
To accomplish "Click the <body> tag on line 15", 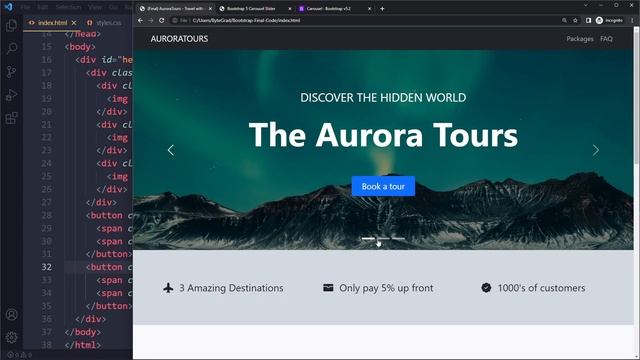I will (80, 47).
